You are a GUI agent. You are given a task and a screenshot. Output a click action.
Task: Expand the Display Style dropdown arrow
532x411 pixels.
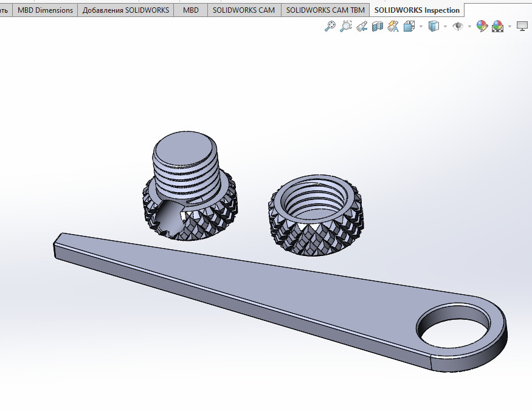point(445,26)
